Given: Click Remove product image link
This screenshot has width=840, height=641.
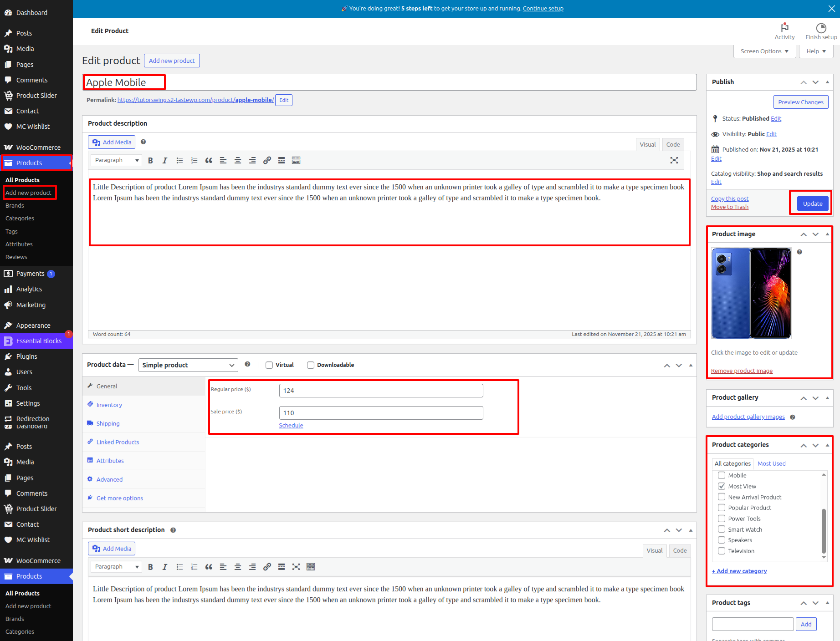Looking at the screenshot, I should point(742,371).
